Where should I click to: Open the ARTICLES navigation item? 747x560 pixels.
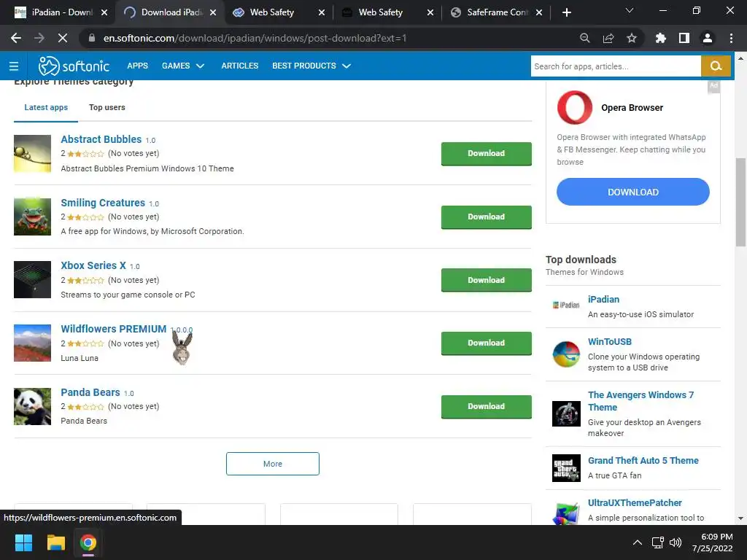click(239, 66)
